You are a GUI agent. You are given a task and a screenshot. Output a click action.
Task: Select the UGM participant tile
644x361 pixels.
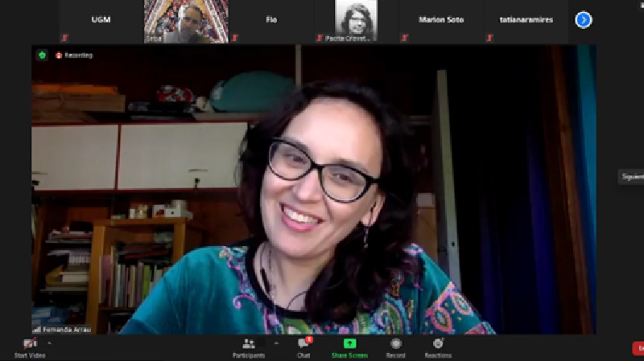point(101,22)
